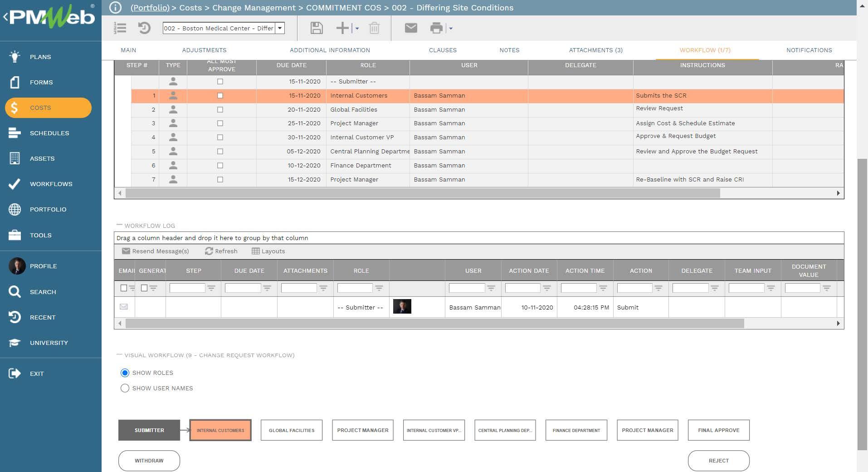Open the record selector dropdown
Image resolution: width=868 pixels, height=472 pixels.
tap(280, 28)
